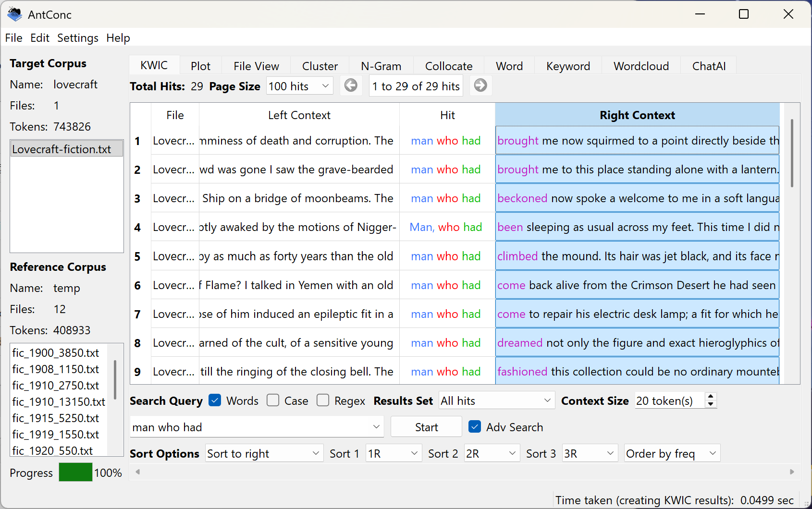
Task: Open the Settings menu
Action: [77, 38]
